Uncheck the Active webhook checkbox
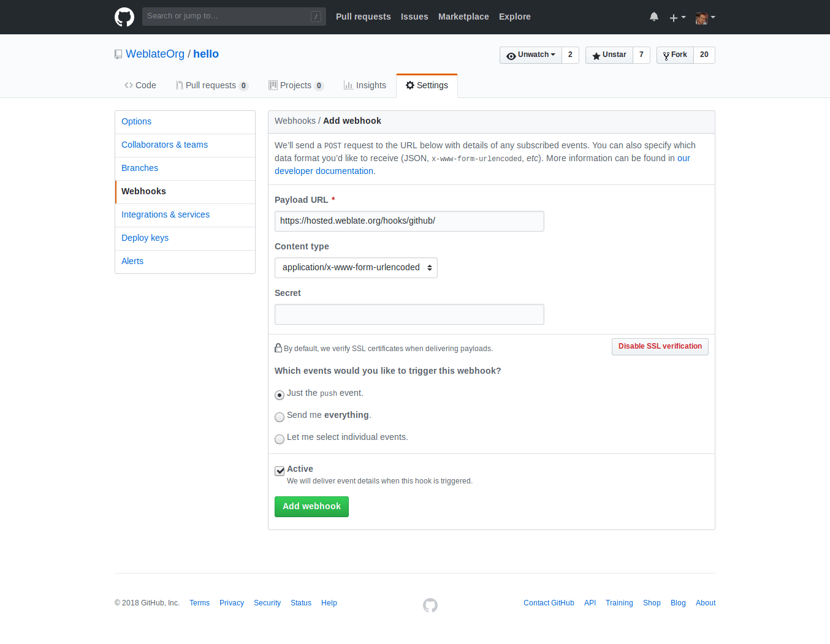Viewport: 830px width, 644px height. click(280, 471)
